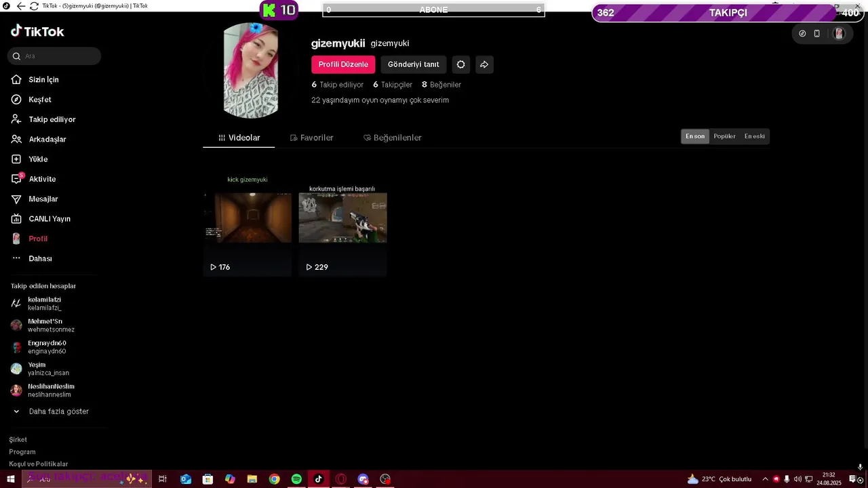868x488 pixels.
Task: Open NeslihanNeslim followed account
Action: [44, 390]
